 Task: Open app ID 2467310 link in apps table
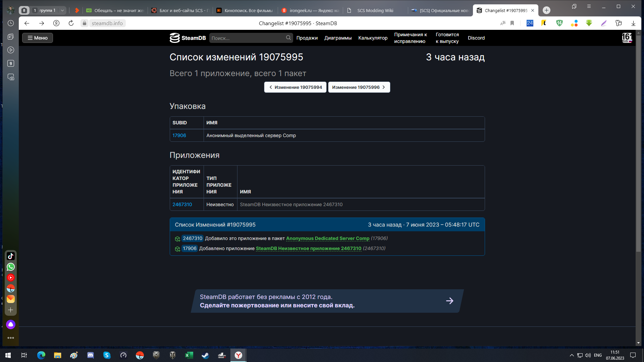182,204
